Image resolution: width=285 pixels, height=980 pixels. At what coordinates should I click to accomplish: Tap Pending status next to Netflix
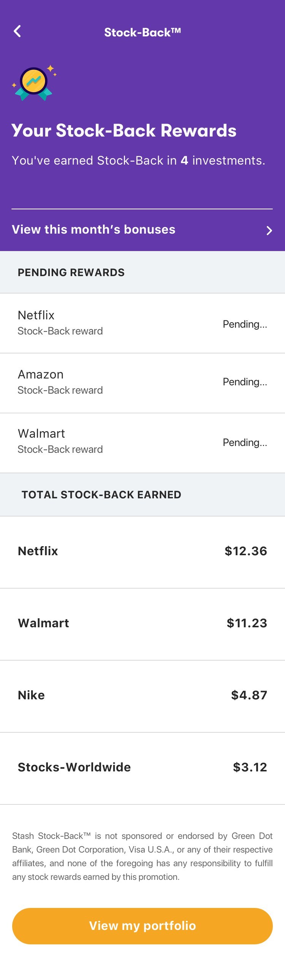pyautogui.click(x=245, y=324)
